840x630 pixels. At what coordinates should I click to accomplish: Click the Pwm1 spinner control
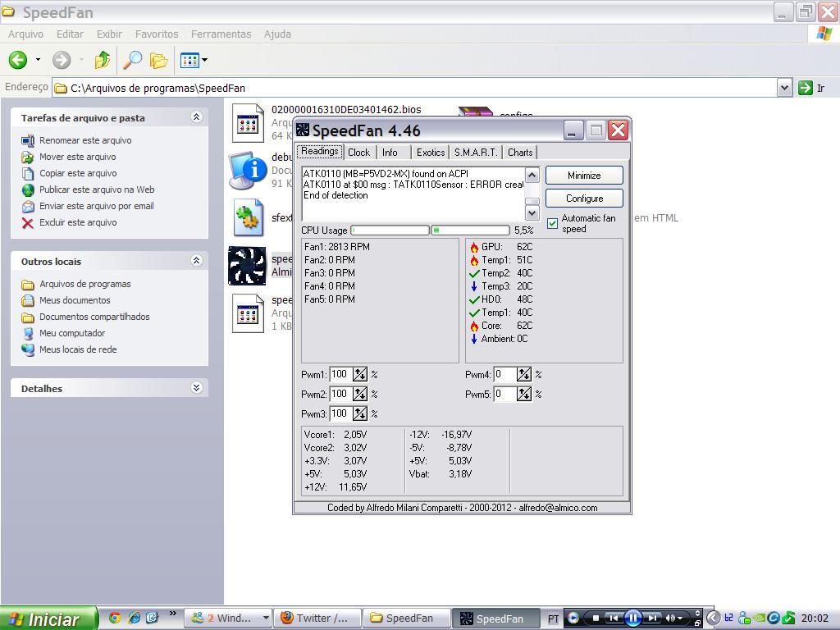click(x=360, y=374)
